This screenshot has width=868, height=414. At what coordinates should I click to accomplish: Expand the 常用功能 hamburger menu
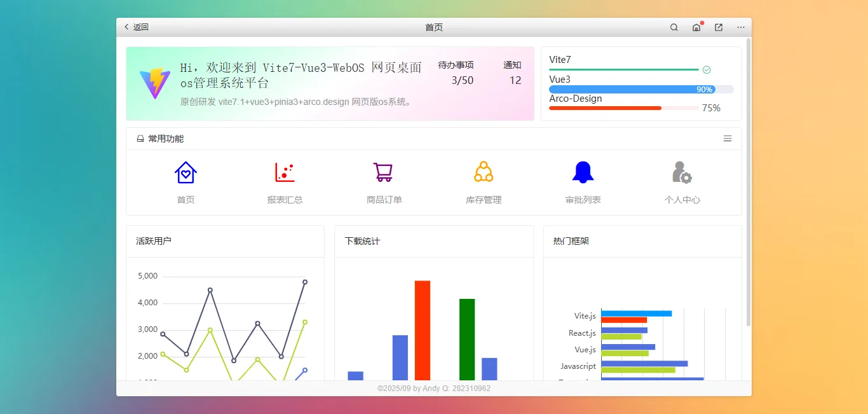point(728,139)
